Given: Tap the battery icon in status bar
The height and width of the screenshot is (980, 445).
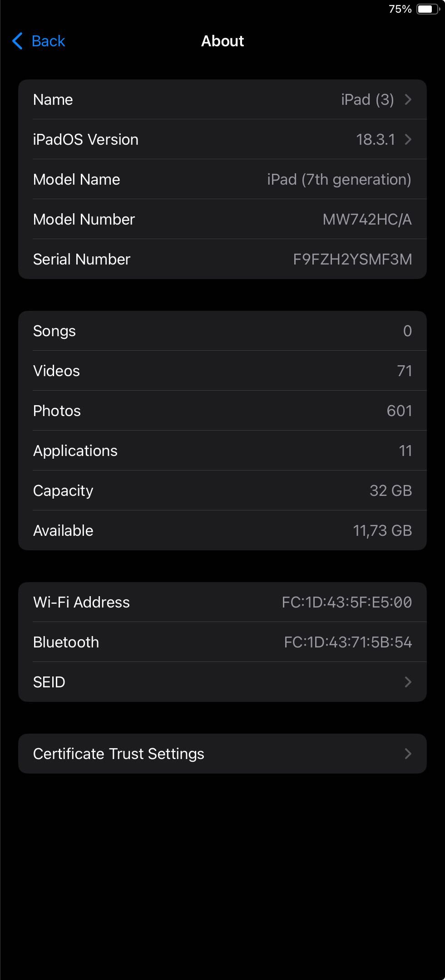Looking at the screenshot, I should [428, 9].
